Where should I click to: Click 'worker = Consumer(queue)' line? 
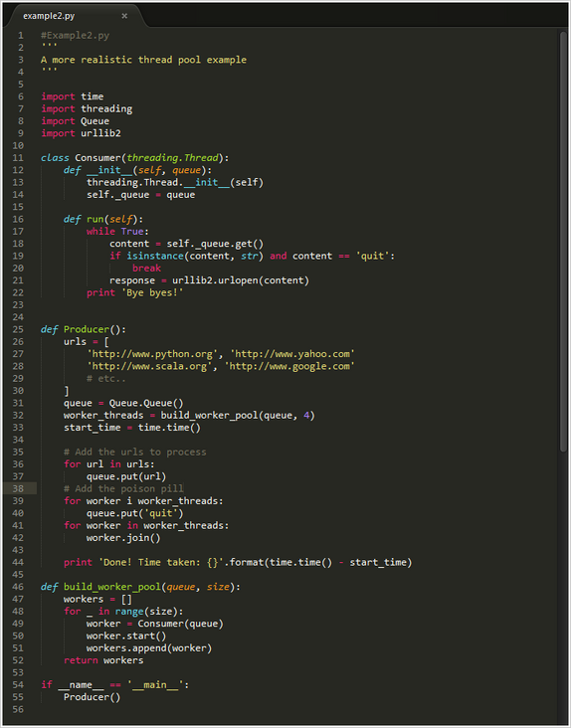pyautogui.click(x=155, y=624)
